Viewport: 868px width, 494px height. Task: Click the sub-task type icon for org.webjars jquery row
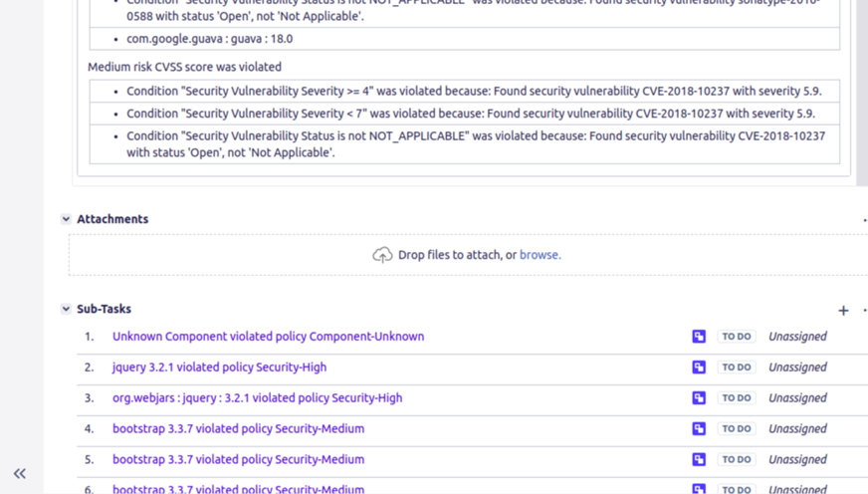(699, 398)
